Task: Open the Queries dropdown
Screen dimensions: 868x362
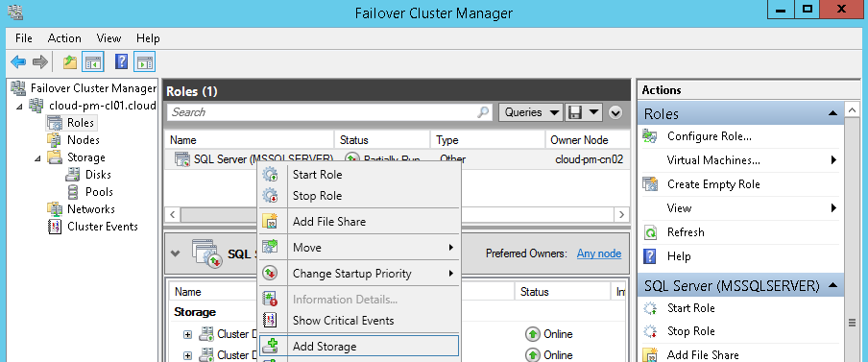Action: point(531,112)
